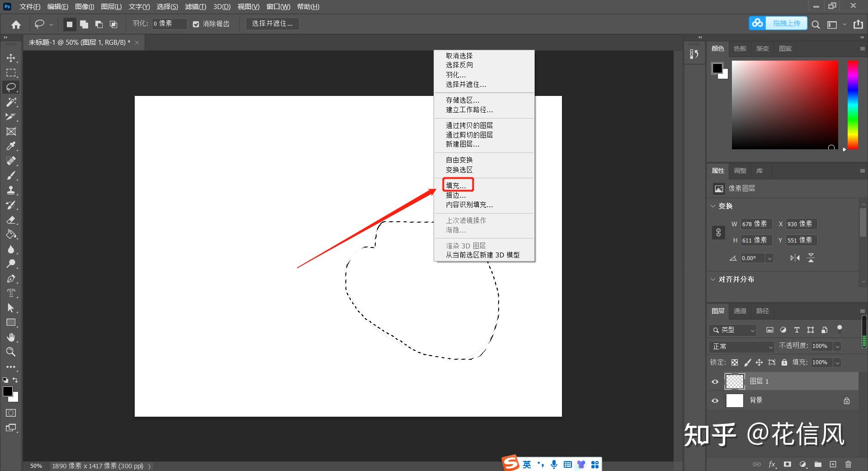Toggle lock position icon
This screenshot has height=471, width=868.
point(759,362)
